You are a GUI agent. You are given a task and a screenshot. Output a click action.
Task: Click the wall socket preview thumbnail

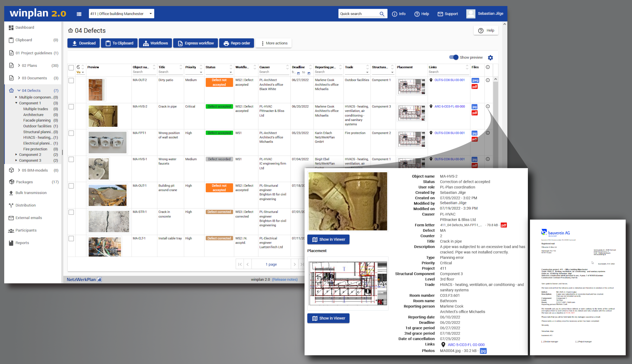pos(107,142)
